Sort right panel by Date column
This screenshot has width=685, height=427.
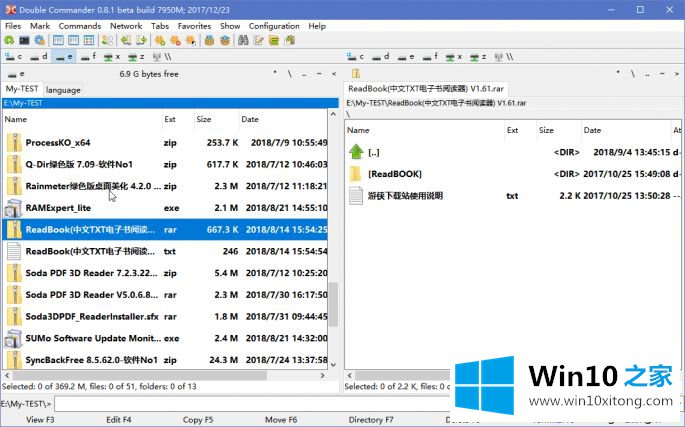[626, 130]
